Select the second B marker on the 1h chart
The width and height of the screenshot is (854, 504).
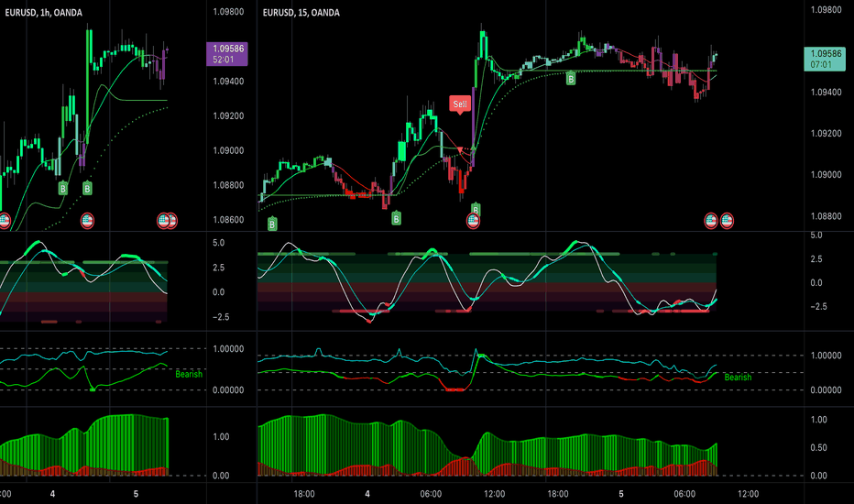87,189
